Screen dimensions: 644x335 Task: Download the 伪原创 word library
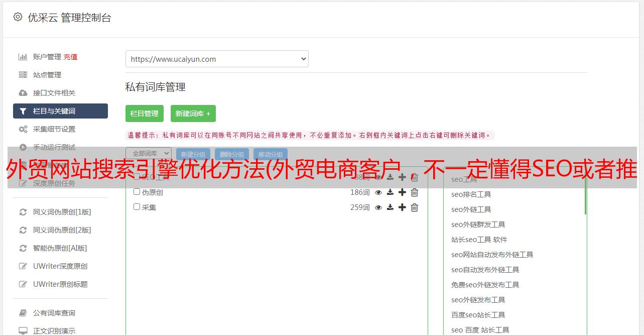tap(390, 192)
